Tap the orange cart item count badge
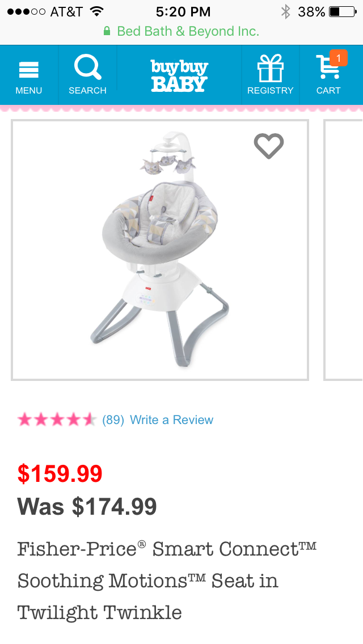 point(339,58)
